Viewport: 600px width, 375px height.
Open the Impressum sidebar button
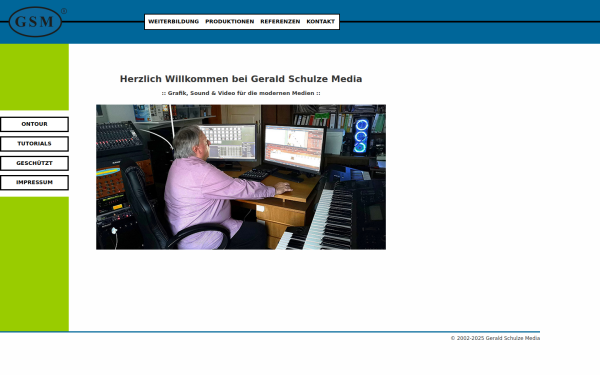click(x=34, y=183)
